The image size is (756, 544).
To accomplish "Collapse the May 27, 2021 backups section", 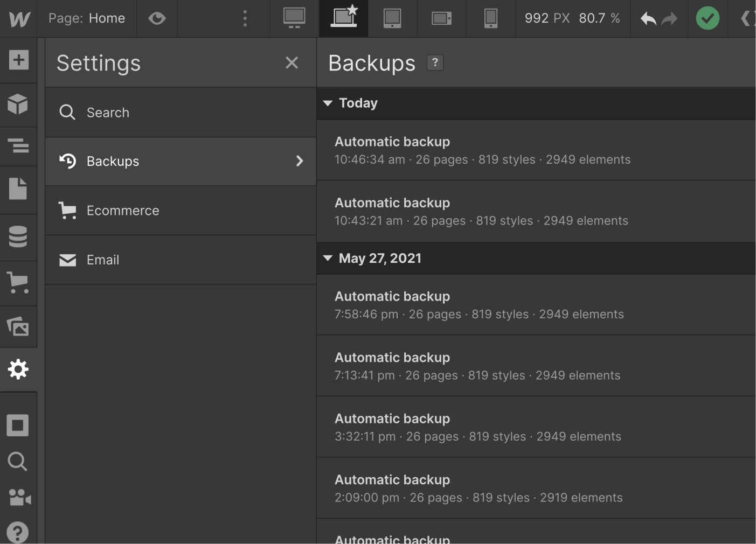I will (329, 258).
